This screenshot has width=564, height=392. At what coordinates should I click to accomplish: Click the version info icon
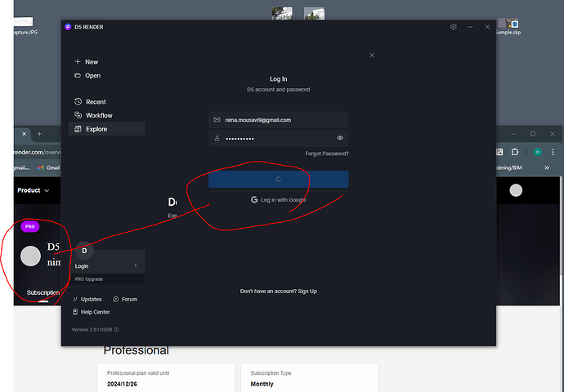tap(116, 329)
